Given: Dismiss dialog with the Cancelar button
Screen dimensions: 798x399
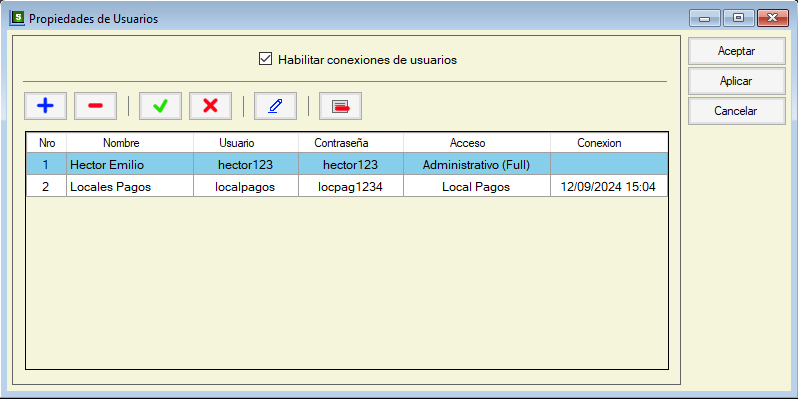Looking at the screenshot, I should coord(736,111).
